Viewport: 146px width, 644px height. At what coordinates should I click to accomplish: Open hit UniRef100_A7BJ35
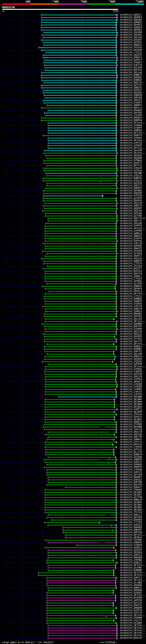[131, 243]
